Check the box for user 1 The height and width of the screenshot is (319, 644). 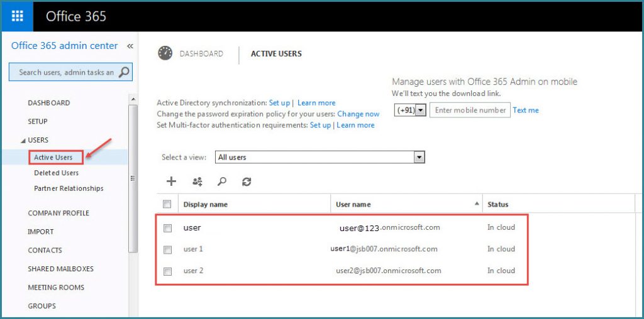pos(167,250)
